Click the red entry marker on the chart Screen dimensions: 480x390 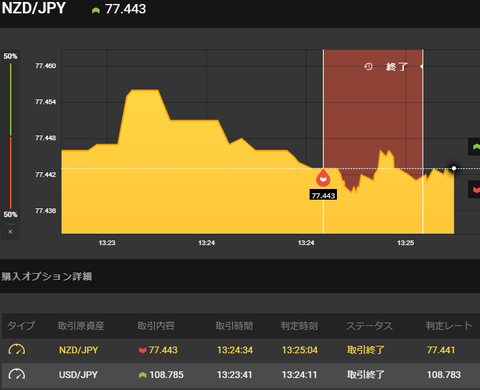tap(323, 178)
